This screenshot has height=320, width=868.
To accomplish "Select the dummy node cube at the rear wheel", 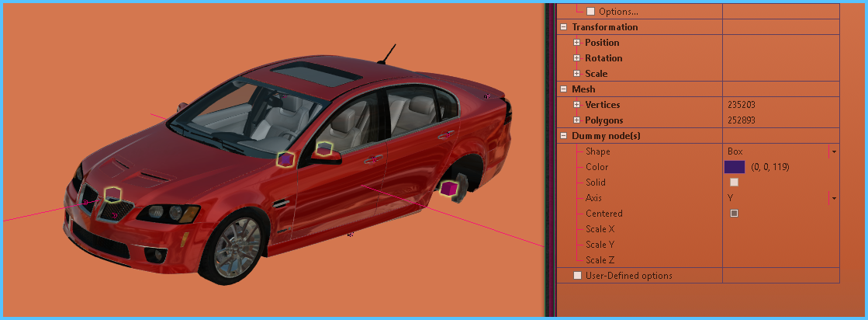I will (449, 188).
